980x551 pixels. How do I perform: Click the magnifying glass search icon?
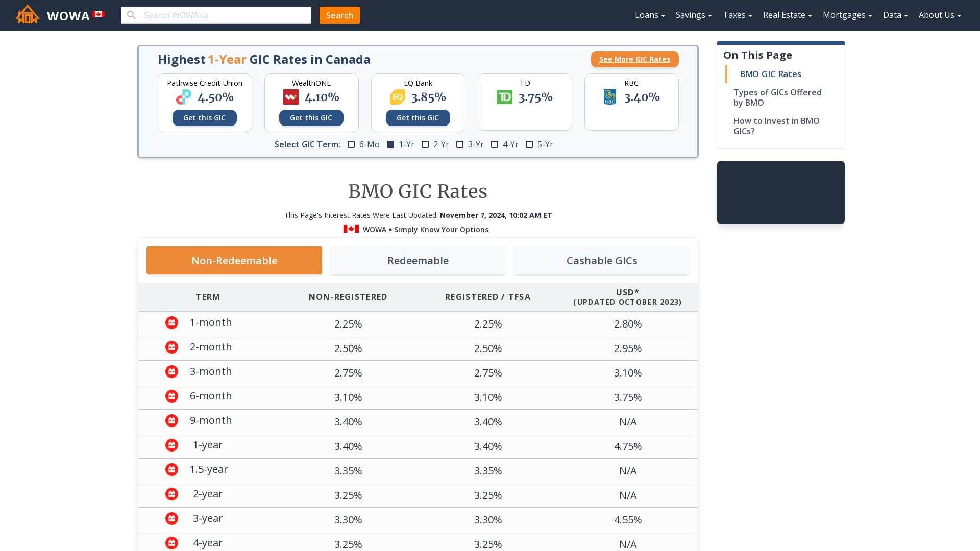tap(131, 15)
